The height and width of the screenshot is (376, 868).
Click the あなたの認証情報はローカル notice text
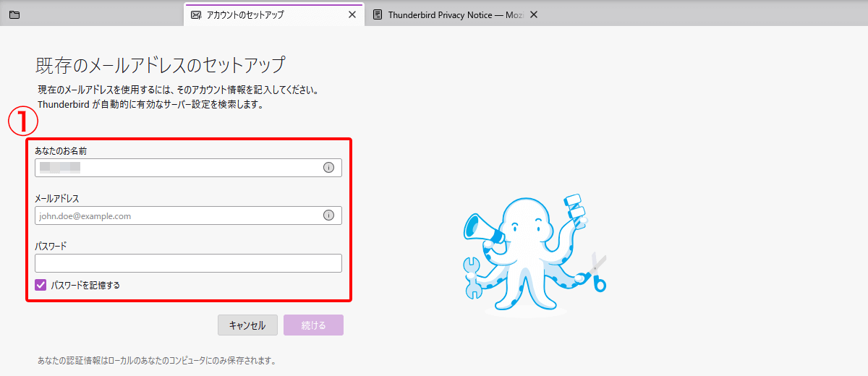[x=156, y=360]
